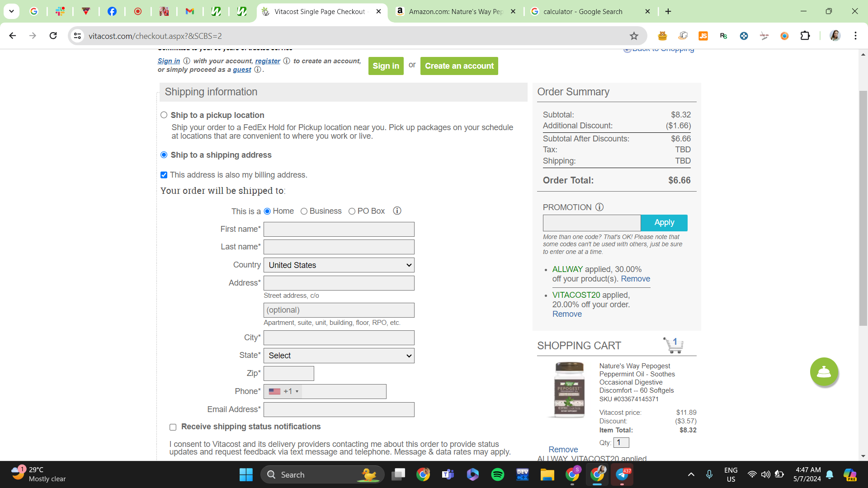Open the Slack pinned tab
Image resolution: width=868 pixels, height=488 pixels.
(x=60, y=11)
